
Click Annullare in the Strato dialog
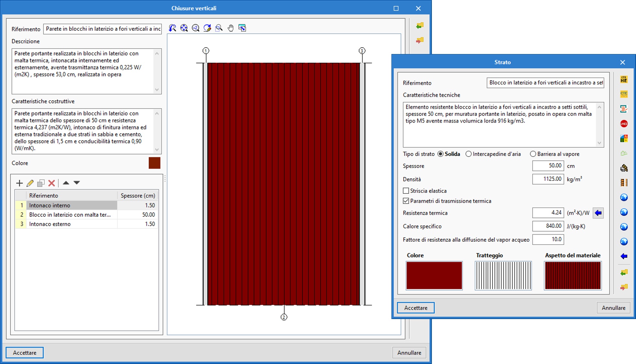point(613,308)
